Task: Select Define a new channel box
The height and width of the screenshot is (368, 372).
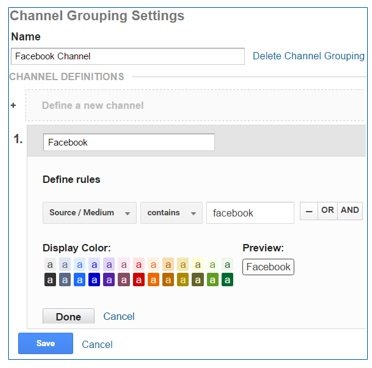Action: 195,105
